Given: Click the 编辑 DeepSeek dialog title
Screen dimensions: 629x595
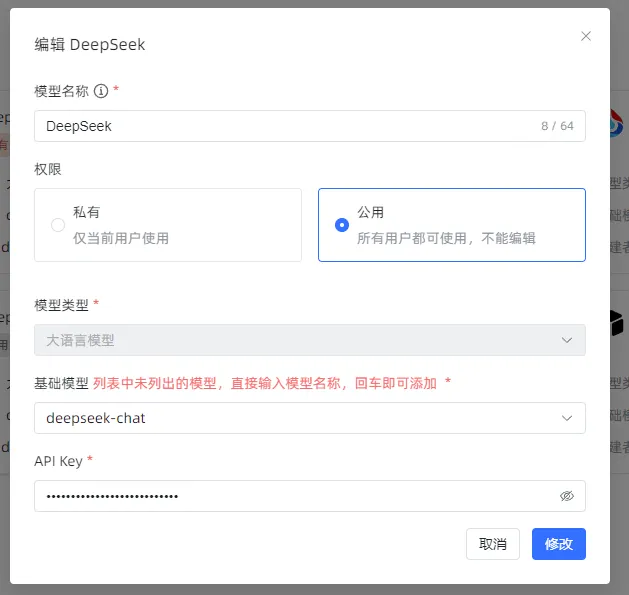Looking at the screenshot, I should point(89,45).
